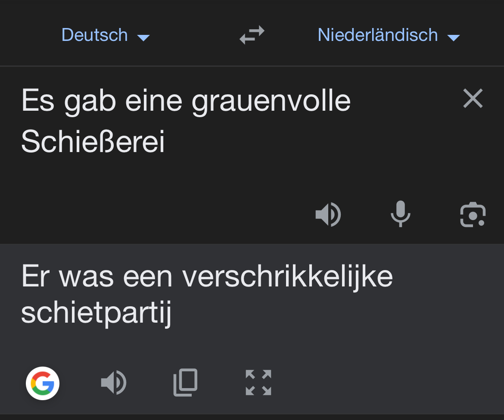
Task: Click the word "gab" in the input
Action: click(x=90, y=102)
